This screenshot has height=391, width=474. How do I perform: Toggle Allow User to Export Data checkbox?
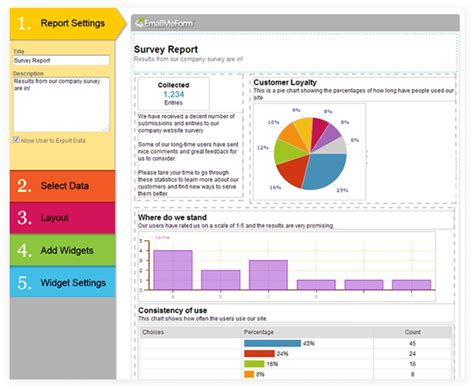point(16,140)
